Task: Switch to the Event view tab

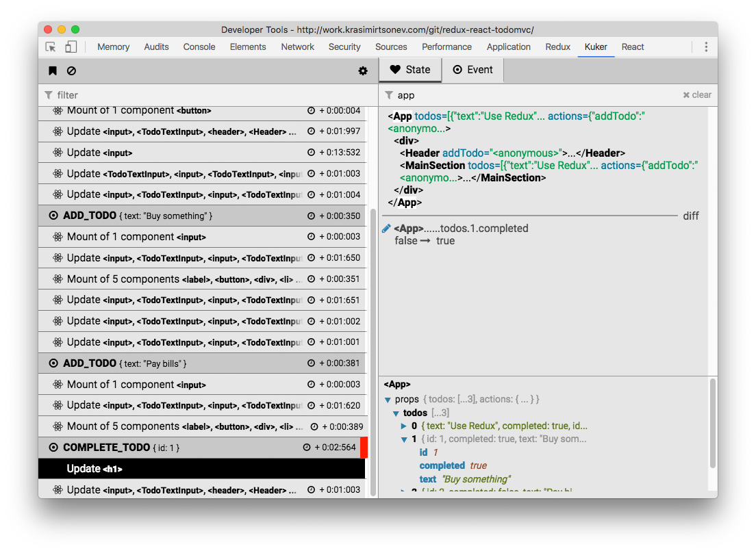Action: click(473, 70)
